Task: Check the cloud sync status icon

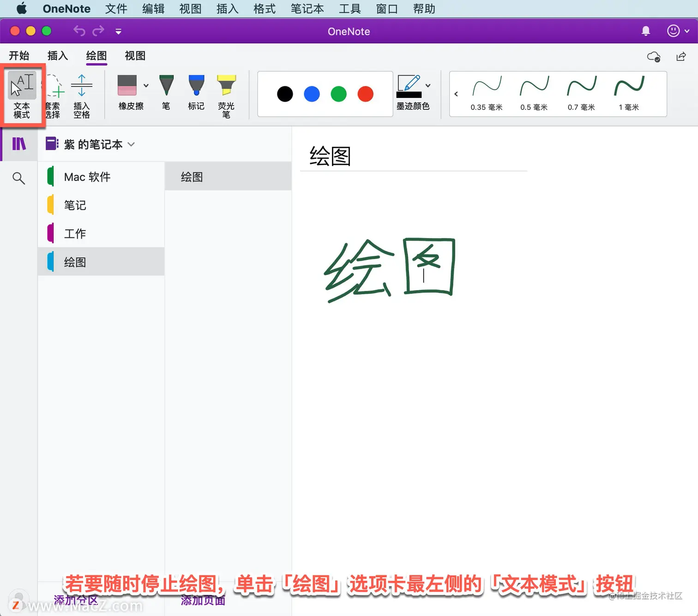Action: tap(654, 57)
